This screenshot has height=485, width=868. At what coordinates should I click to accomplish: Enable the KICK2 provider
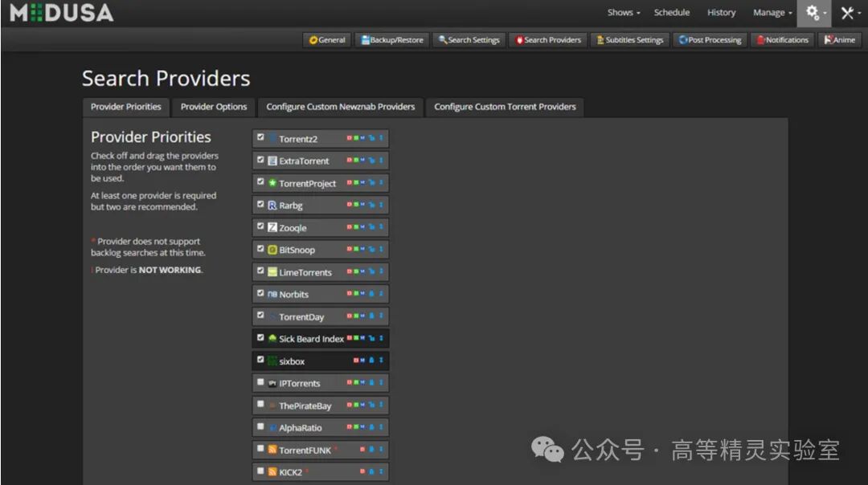(x=260, y=471)
